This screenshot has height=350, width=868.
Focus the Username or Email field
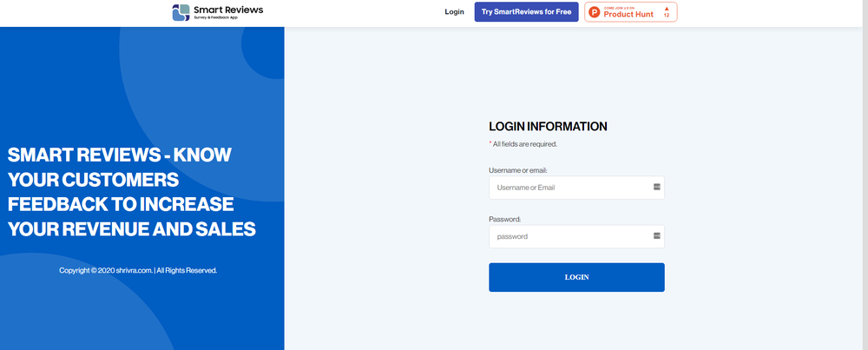point(576,188)
